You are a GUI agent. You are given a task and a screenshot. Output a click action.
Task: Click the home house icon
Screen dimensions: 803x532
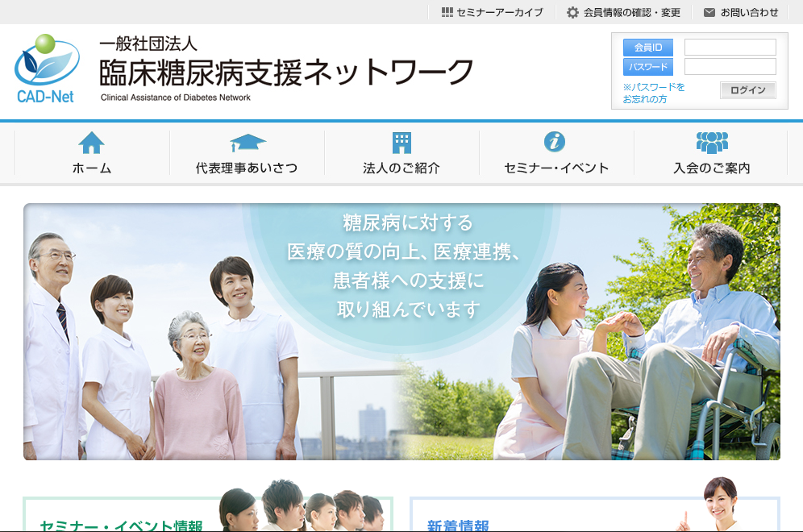point(91,143)
